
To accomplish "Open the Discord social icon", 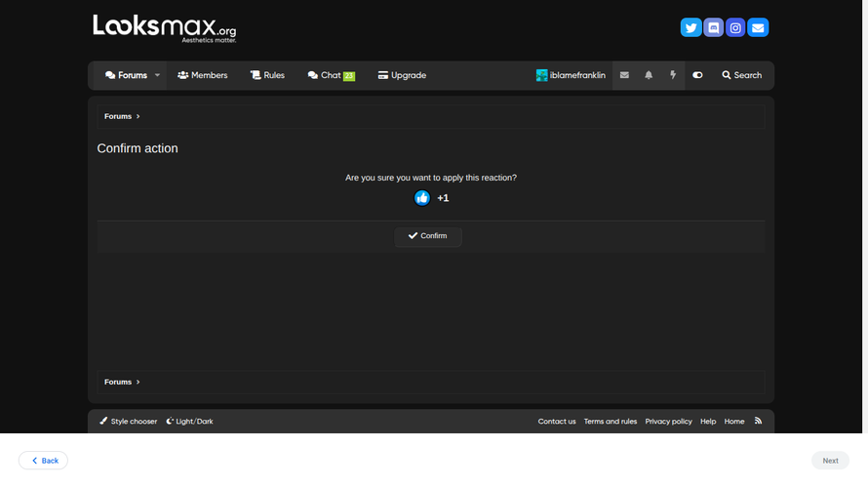I will (714, 27).
